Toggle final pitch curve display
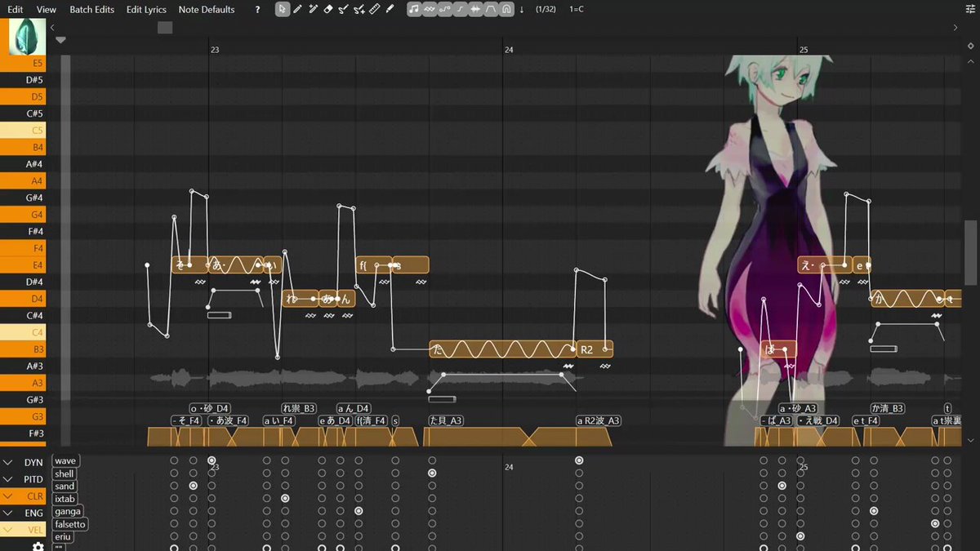This screenshot has width=980, height=551. [x=461, y=9]
